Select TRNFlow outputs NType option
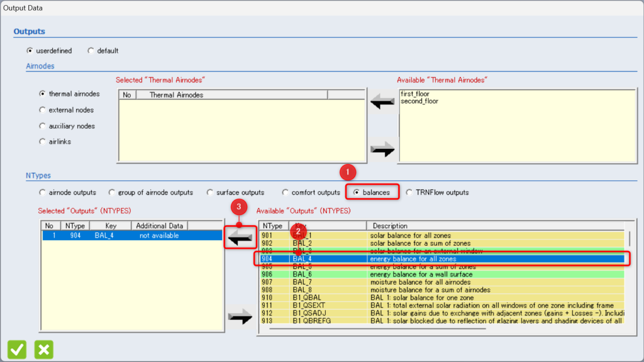644x362 pixels. [409, 192]
